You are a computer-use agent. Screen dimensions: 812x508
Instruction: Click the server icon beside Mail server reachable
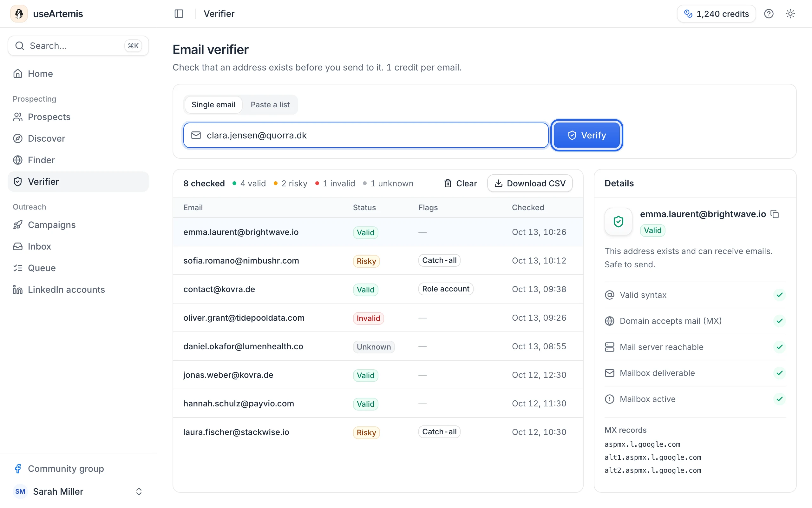(x=609, y=347)
